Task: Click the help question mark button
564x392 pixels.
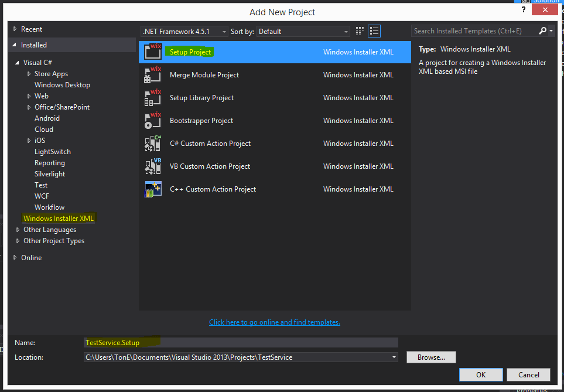Action: click(523, 9)
